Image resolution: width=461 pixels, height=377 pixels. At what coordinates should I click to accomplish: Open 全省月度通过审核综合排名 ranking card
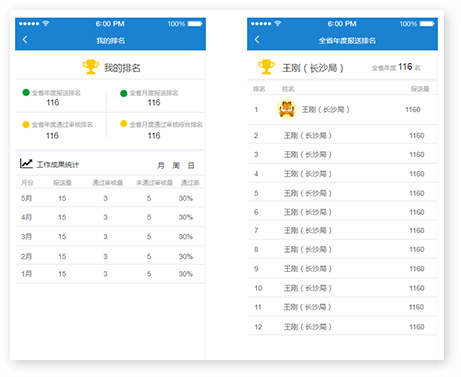pyautogui.click(x=156, y=130)
